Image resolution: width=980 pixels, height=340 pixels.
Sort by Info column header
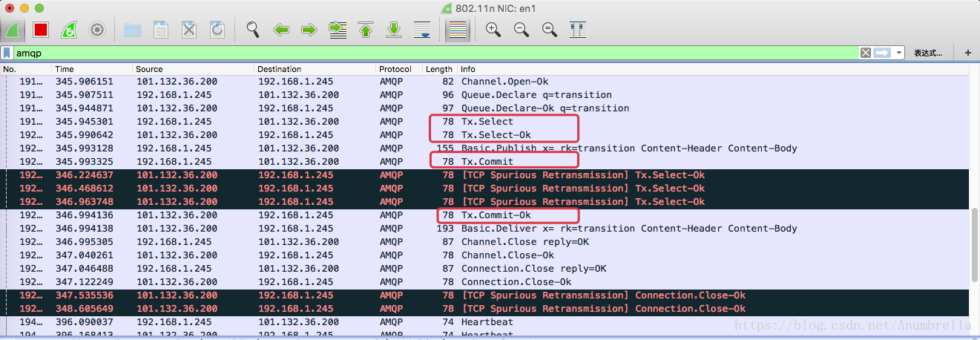pyautogui.click(x=713, y=69)
